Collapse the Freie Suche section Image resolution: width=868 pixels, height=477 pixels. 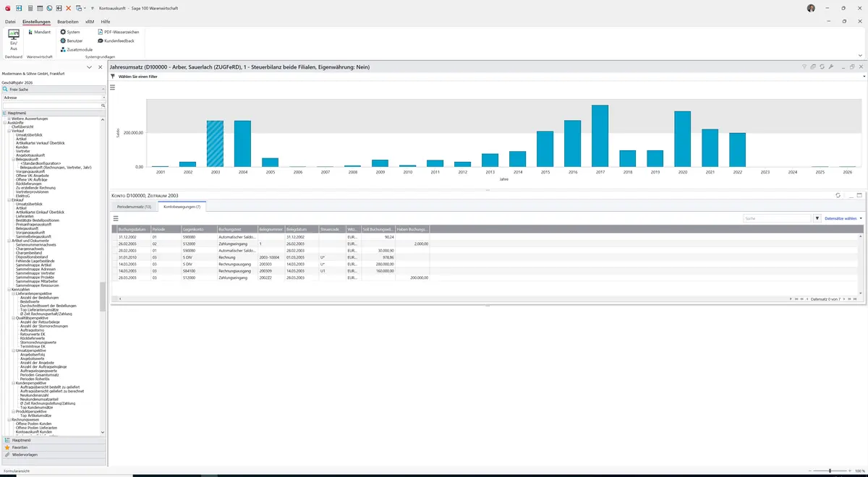(103, 90)
